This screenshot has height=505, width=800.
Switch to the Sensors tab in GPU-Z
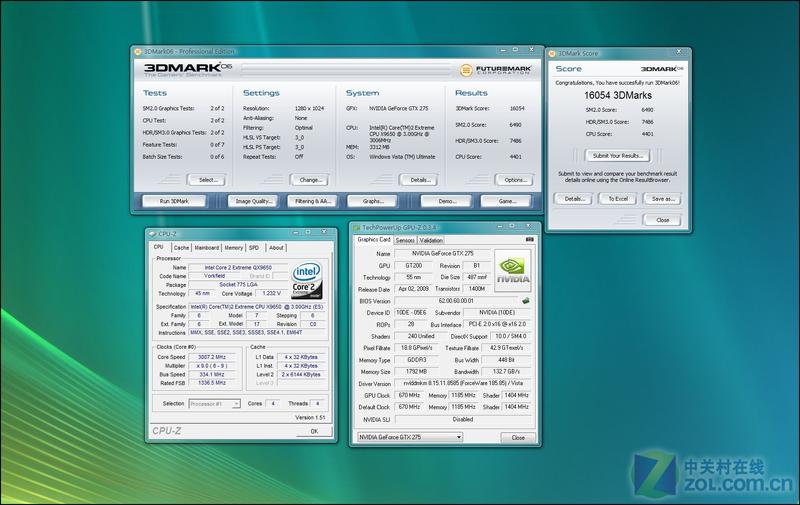coord(405,240)
